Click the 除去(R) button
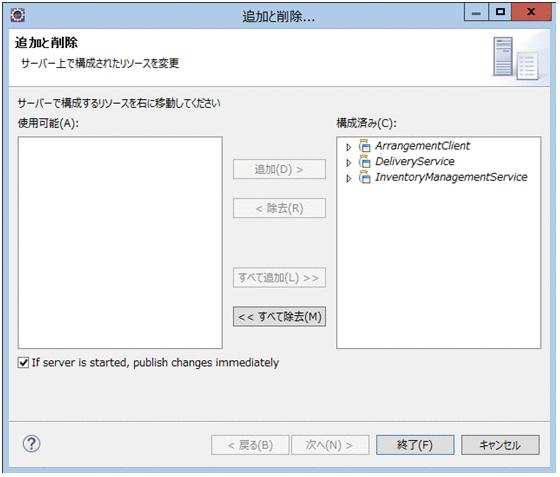The width and height of the screenshot is (560, 477). point(279,208)
